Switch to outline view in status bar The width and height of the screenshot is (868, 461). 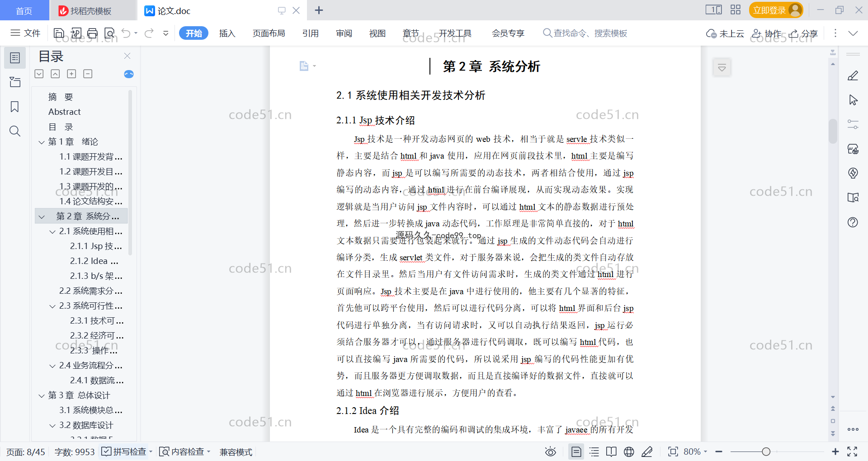pyautogui.click(x=594, y=452)
